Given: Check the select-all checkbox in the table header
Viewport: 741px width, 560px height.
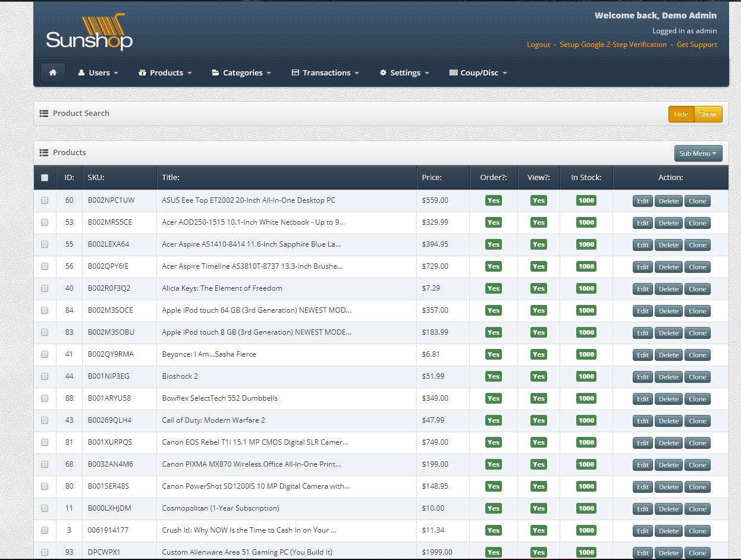Looking at the screenshot, I should tap(44, 177).
